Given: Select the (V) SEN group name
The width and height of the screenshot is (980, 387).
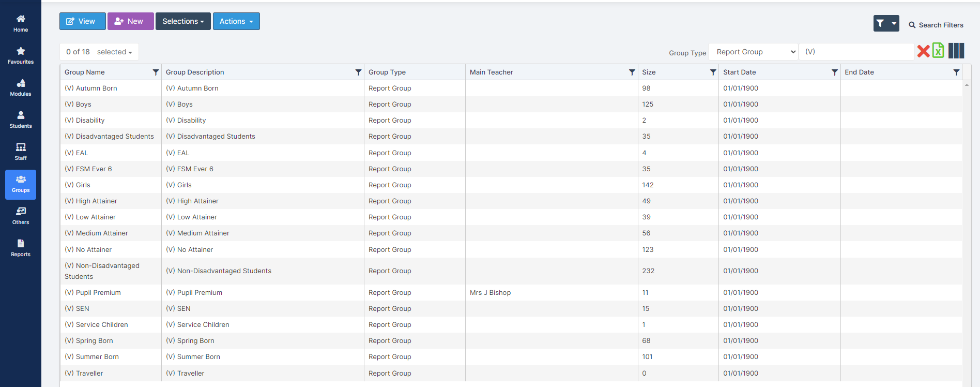Looking at the screenshot, I should (x=77, y=309).
